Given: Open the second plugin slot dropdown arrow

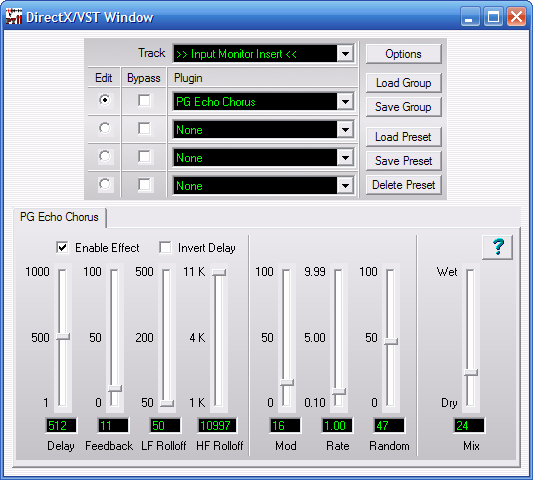Looking at the screenshot, I should click(x=345, y=130).
